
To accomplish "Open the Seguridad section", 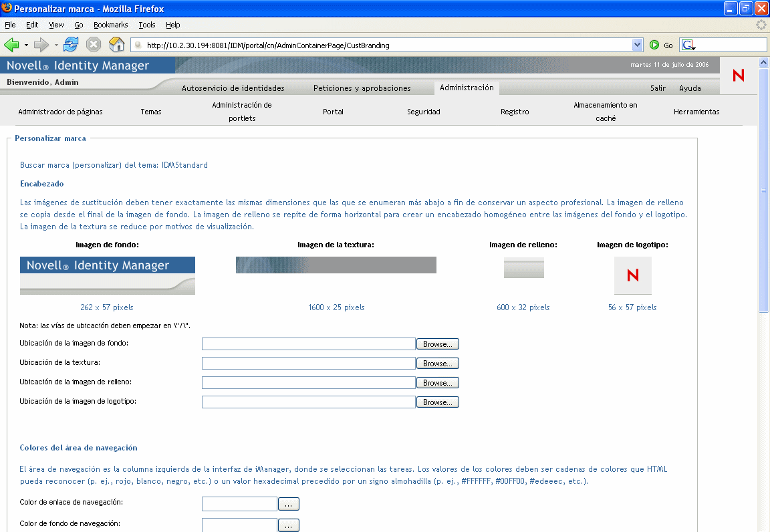I will (423, 112).
